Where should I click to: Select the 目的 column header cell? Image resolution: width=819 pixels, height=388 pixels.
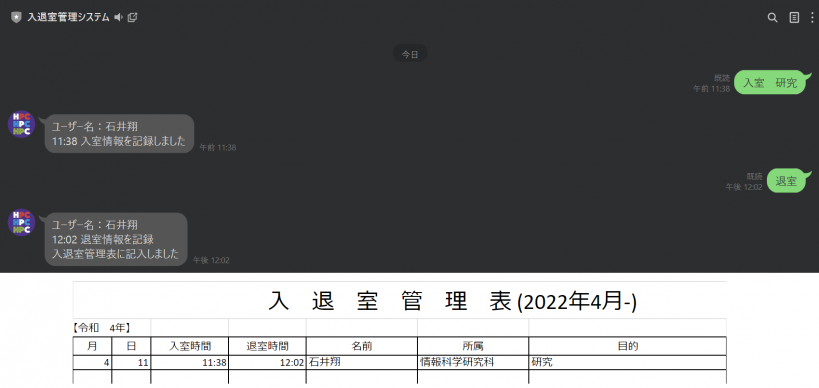628,346
